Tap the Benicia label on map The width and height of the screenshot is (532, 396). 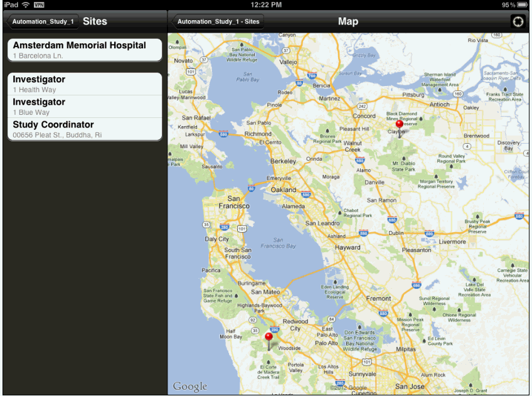[x=321, y=85]
